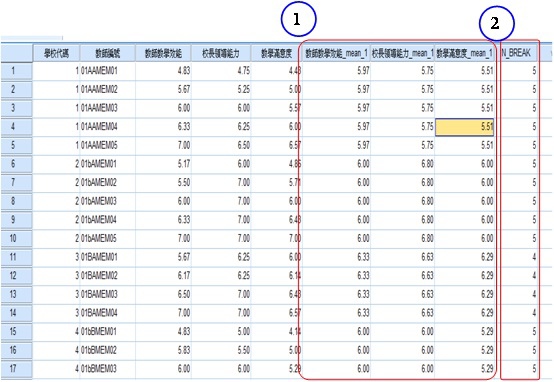Click 6.63 under 校長領導能力_mean_1 in row 13
This screenshot has height=382, width=554.
402,294
